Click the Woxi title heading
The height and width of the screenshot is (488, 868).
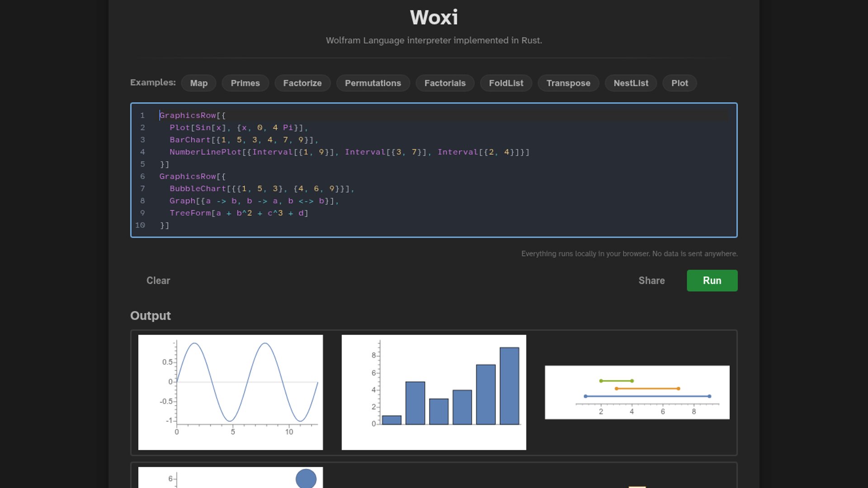coord(434,18)
